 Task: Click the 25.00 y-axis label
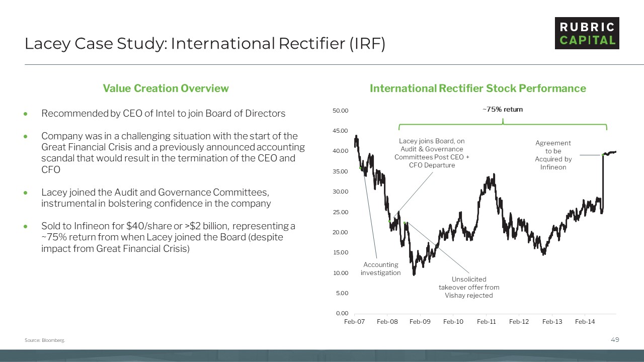click(340, 212)
